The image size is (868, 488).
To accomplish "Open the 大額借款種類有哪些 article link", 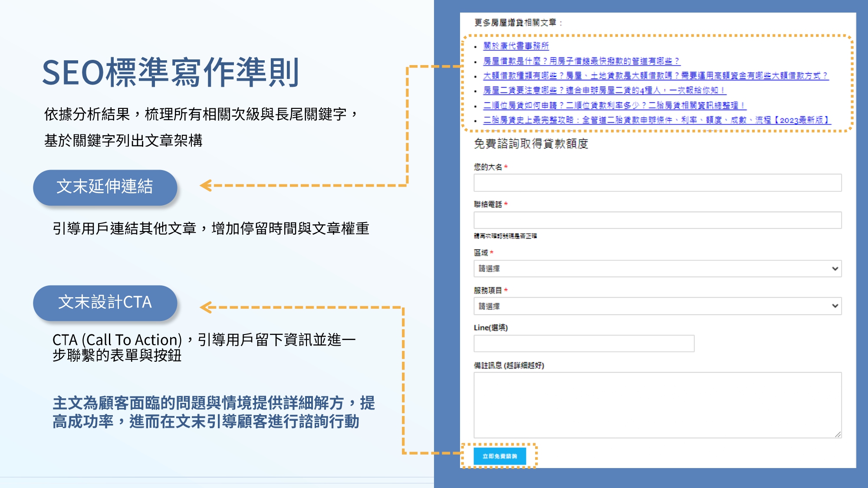I will pos(655,76).
